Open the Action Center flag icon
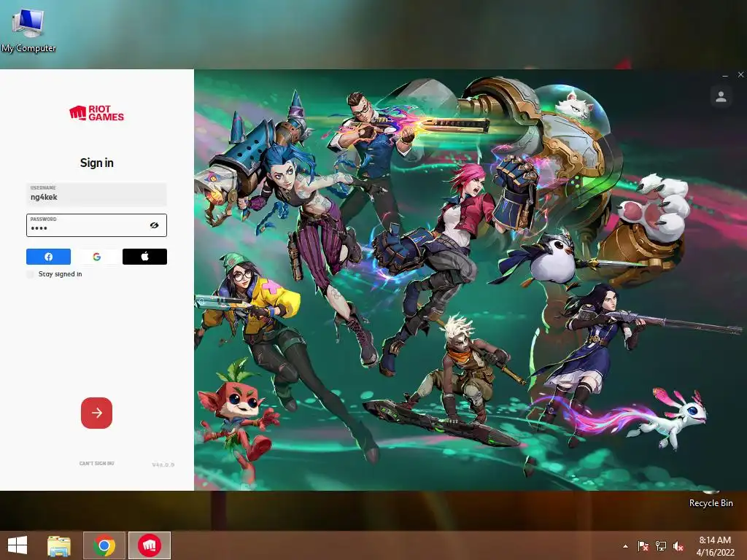Image resolution: width=747 pixels, height=560 pixels. (x=643, y=546)
